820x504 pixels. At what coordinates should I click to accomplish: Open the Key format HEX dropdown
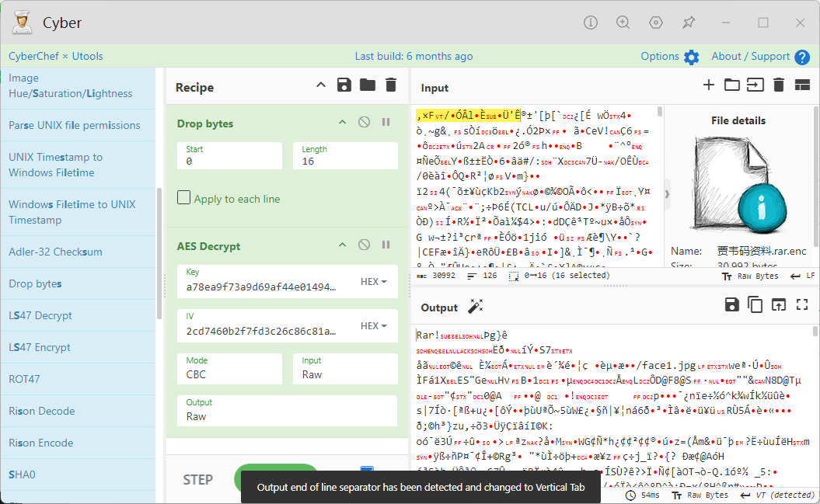(x=373, y=281)
